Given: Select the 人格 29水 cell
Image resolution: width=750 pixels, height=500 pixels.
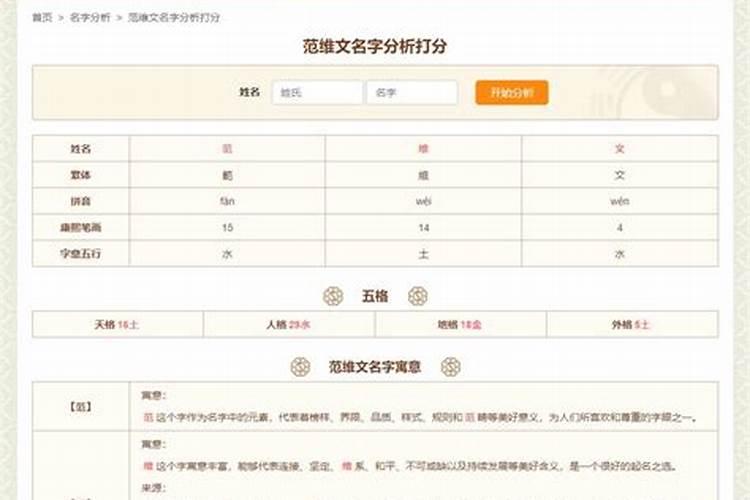Looking at the screenshot, I should [289, 324].
